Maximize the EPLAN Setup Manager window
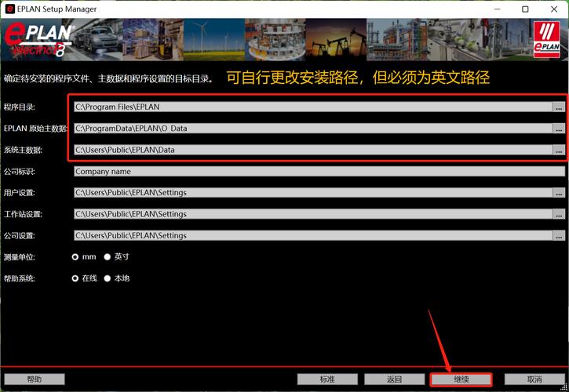Screen dimensions: 569x392 tap(525, 9)
